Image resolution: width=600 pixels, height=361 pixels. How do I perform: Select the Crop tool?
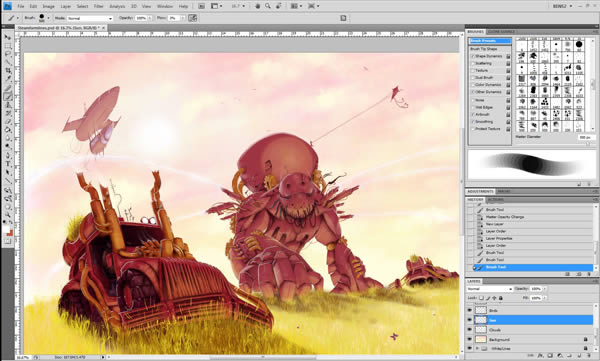click(7, 70)
